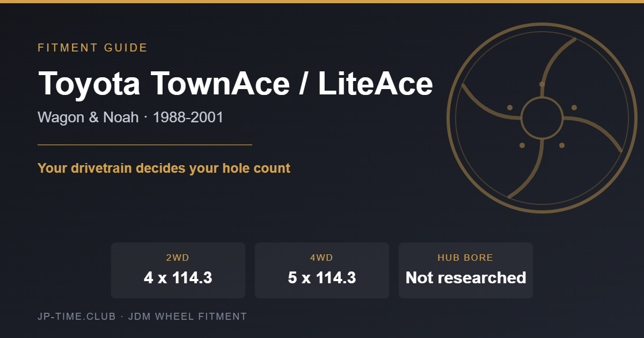Click the FITMENT GUIDE label

[92, 48]
